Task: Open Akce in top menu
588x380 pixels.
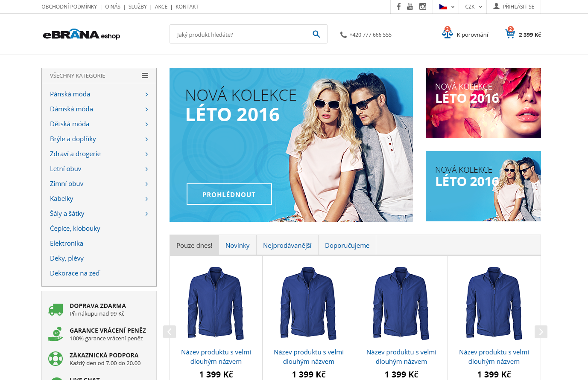Action: click(161, 7)
